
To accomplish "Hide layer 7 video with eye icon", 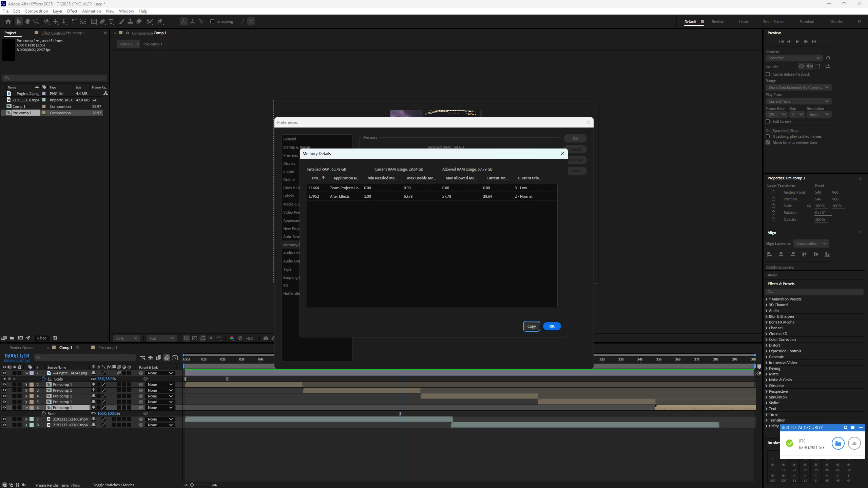I will (4, 419).
